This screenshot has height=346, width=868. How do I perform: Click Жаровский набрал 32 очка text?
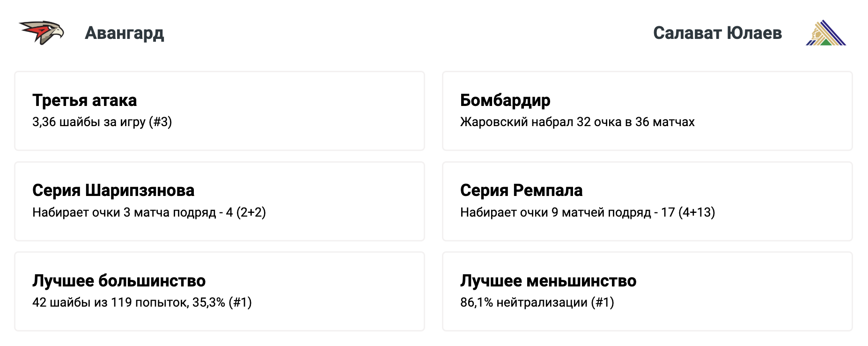pos(577,122)
